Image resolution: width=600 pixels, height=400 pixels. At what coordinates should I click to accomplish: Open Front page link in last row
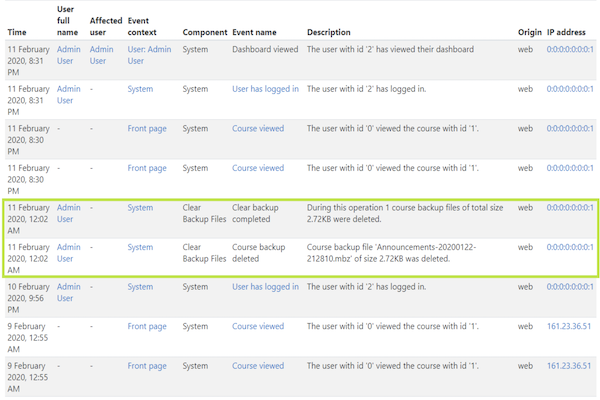(147, 366)
